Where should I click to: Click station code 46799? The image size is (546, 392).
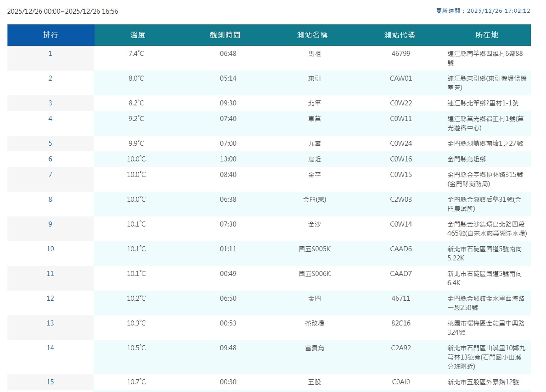point(401,53)
